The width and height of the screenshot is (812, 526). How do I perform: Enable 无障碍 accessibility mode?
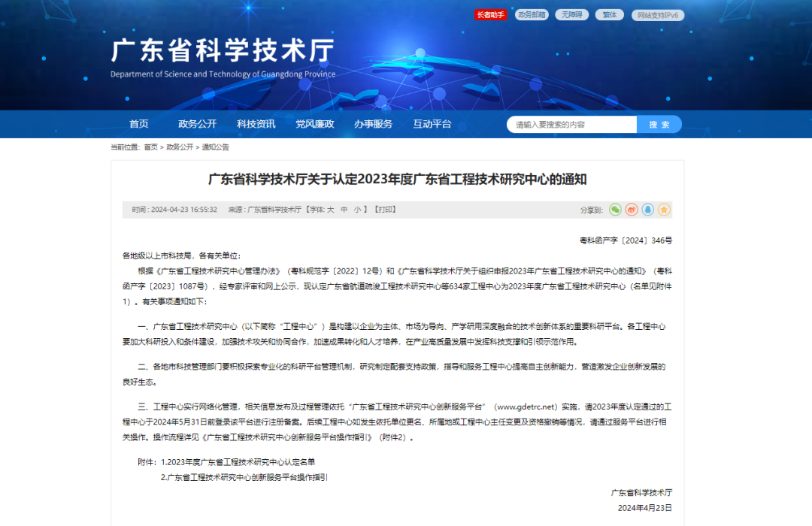click(571, 14)
